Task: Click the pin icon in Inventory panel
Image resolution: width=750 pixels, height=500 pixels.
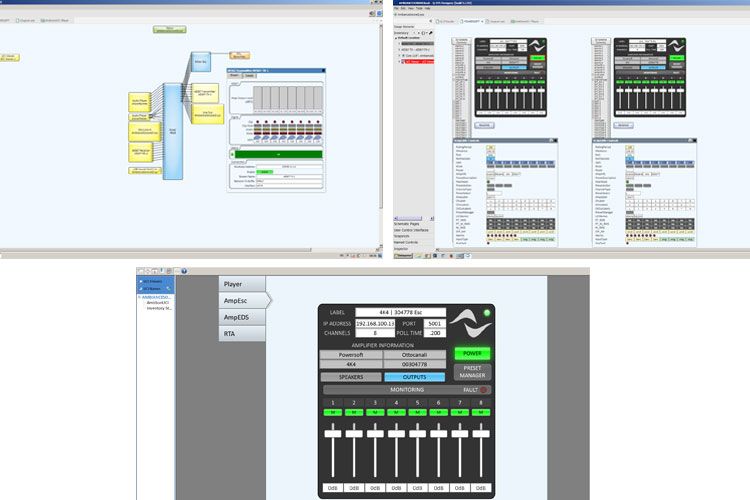Action: click(430, 33)
